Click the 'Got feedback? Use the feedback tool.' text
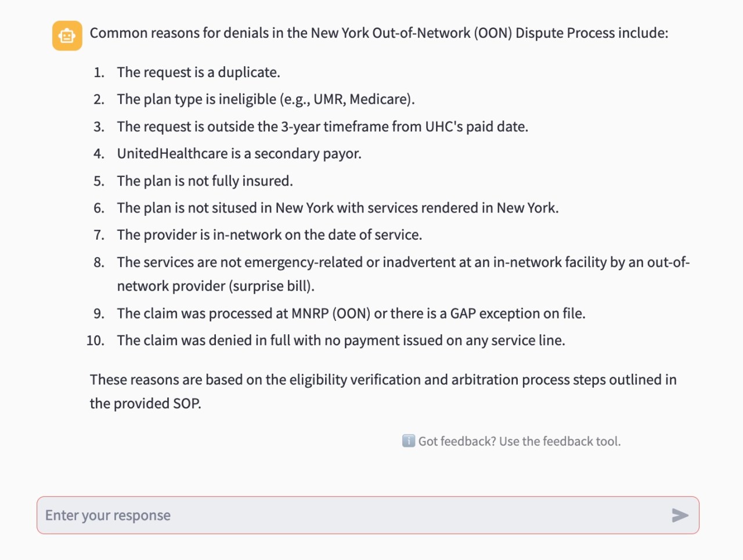 (519, 442)
